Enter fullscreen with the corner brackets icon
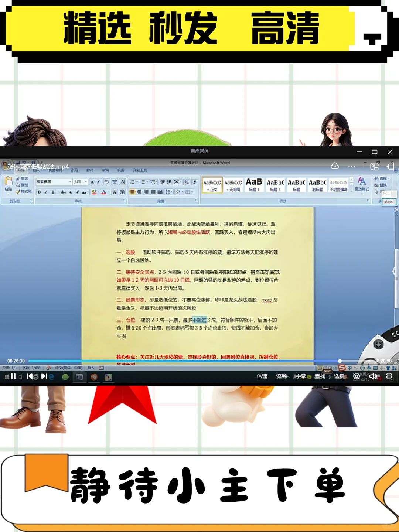399x532 pixels. [x=389, y=376]
